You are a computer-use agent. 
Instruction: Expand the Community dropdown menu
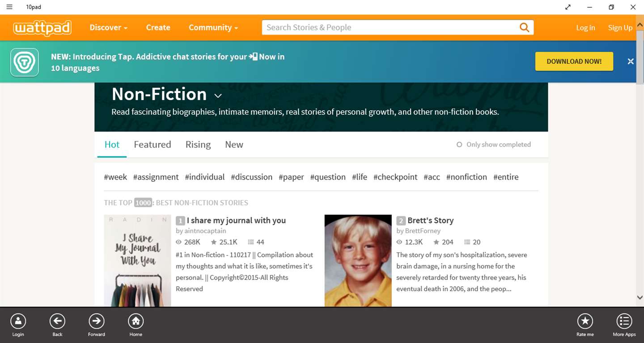(213, 28)
